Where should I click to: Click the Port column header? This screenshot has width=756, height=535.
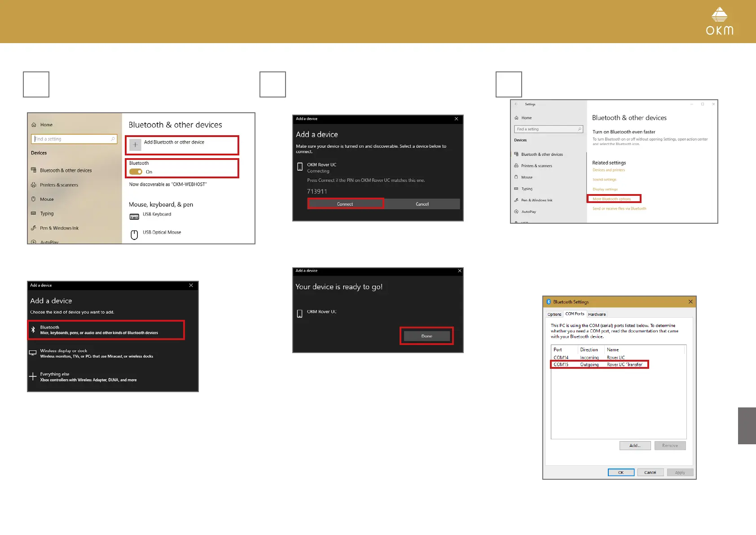pyautogui.click(x=564, y=349)
